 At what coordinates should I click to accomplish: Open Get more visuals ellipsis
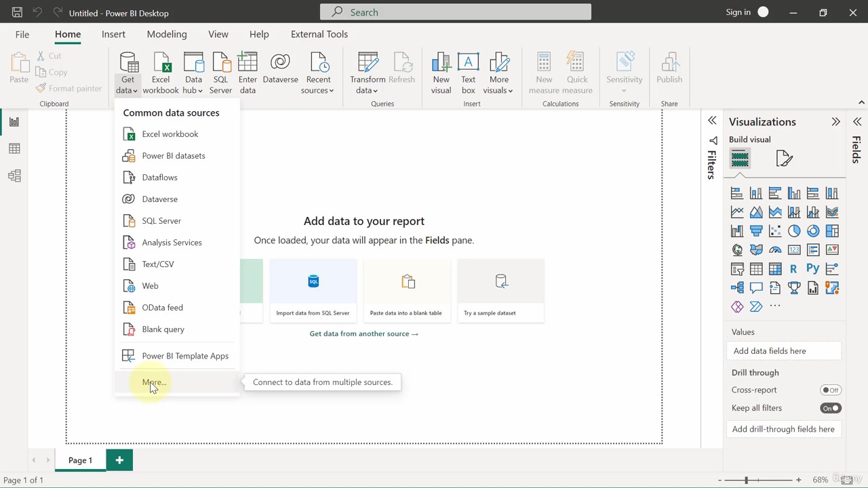[x=775, y=306]
